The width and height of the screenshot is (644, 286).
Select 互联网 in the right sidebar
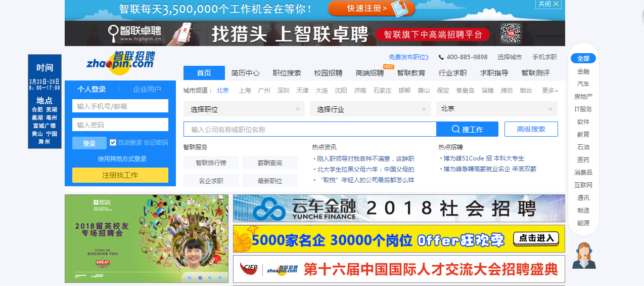[x=583, y=185]
